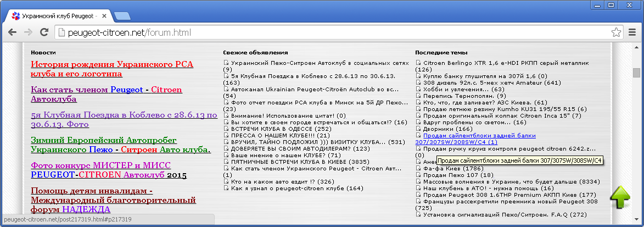This screenshot has height=227, width=644.
Task: Click post icon beside Перепись Тернополян
Action: [x=418, y=96]
